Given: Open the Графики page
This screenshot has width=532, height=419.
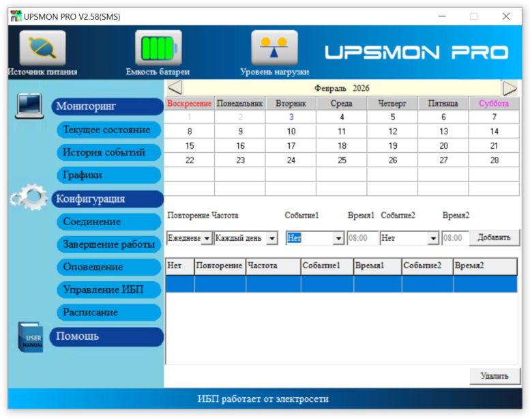Looking at the screenshot, I should 109,175.
